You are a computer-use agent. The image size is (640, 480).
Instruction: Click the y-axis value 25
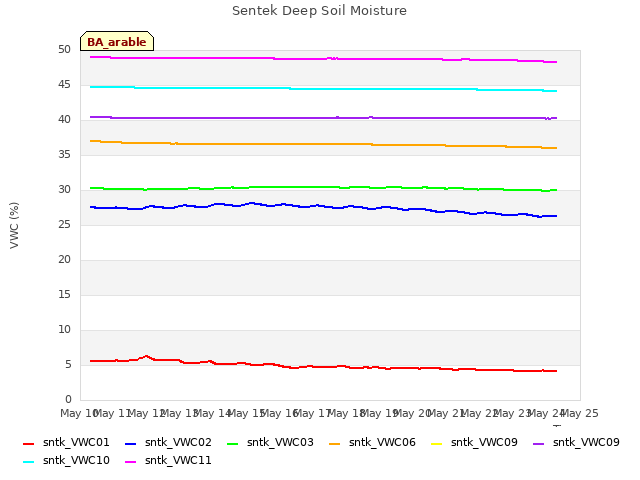64,225
